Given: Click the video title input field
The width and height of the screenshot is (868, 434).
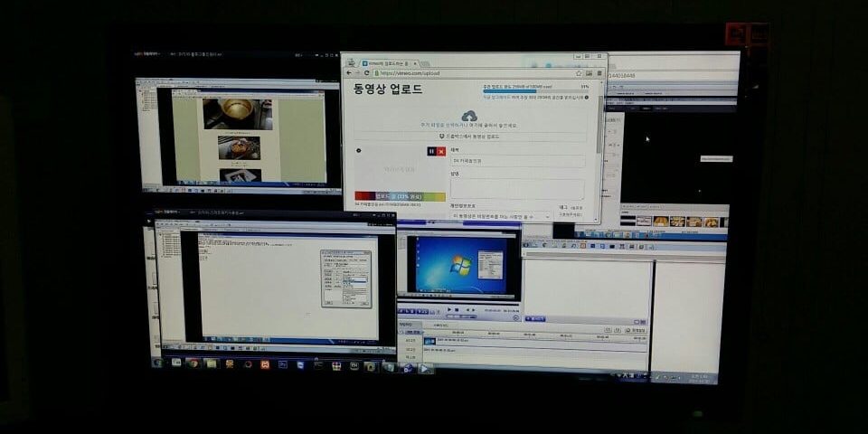Looking at the screenshot, I should [x=516, y=161].
